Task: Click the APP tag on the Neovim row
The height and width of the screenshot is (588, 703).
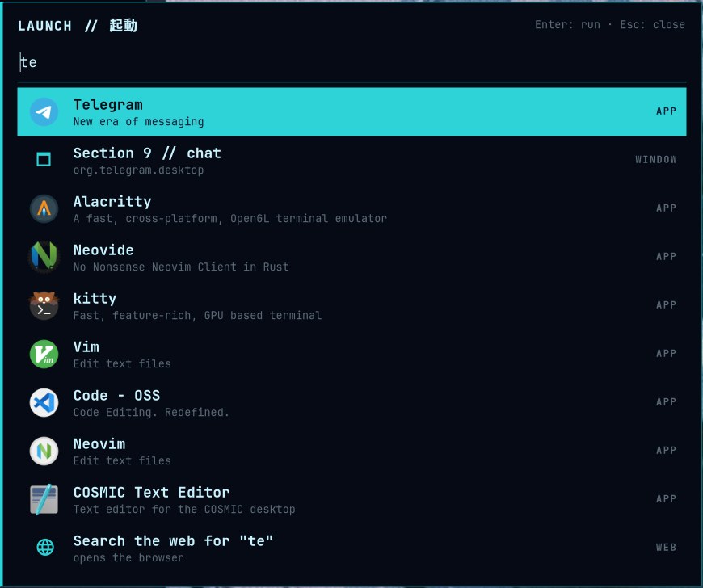Action: click(x=667, y=450)
